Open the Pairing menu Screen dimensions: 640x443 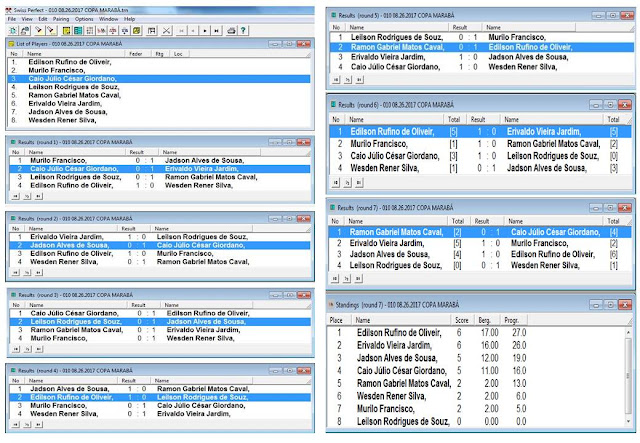[x=61, y=19]
